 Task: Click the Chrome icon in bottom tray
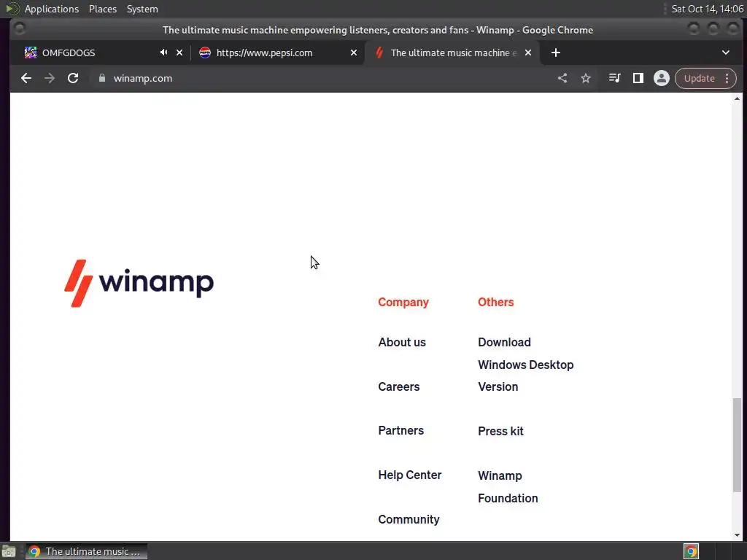pyautogui.click(x=691, y=551)
